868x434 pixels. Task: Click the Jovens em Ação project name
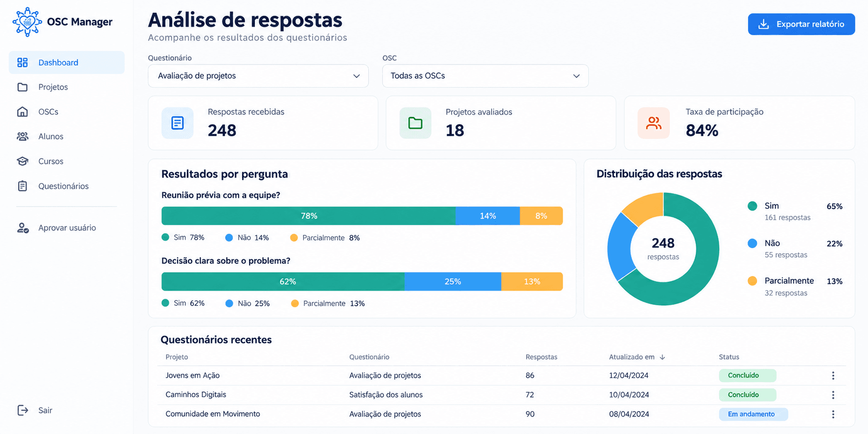(192, 376)
